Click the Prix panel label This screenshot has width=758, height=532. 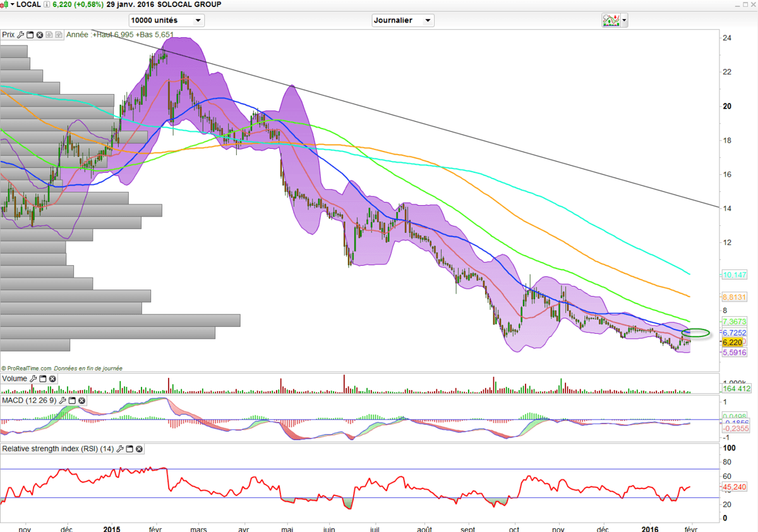8,35
